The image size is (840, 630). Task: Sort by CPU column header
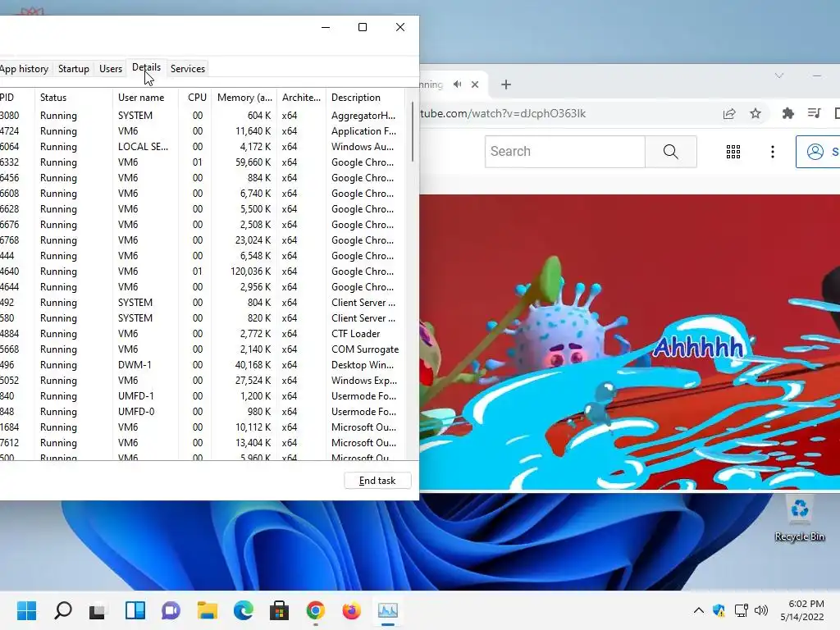(x=195, y=98)
